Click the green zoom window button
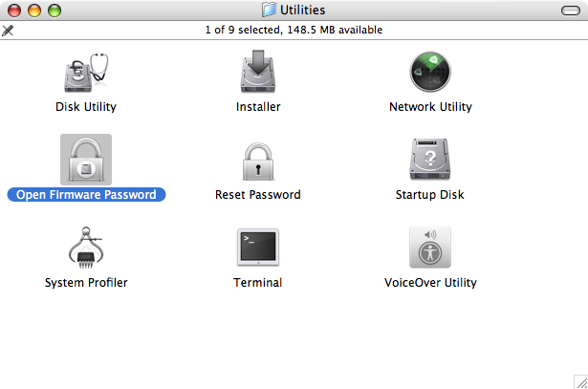 (54, 11)
